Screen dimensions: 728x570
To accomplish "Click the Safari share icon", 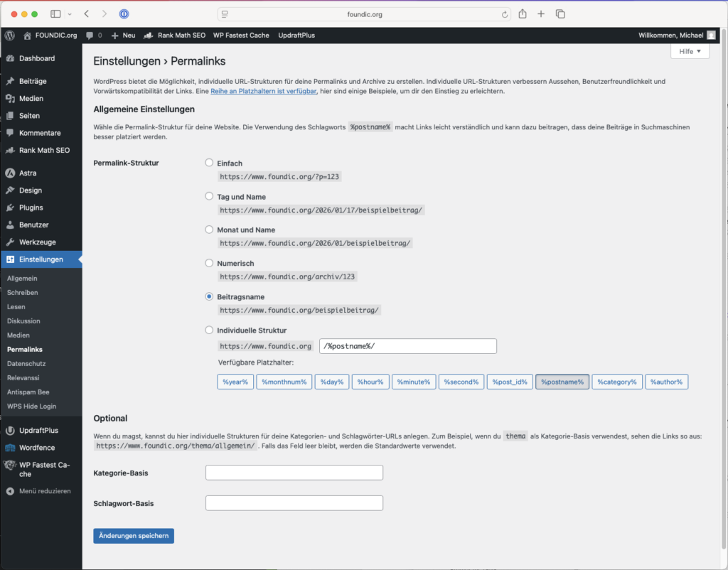I will pos(523,14).
